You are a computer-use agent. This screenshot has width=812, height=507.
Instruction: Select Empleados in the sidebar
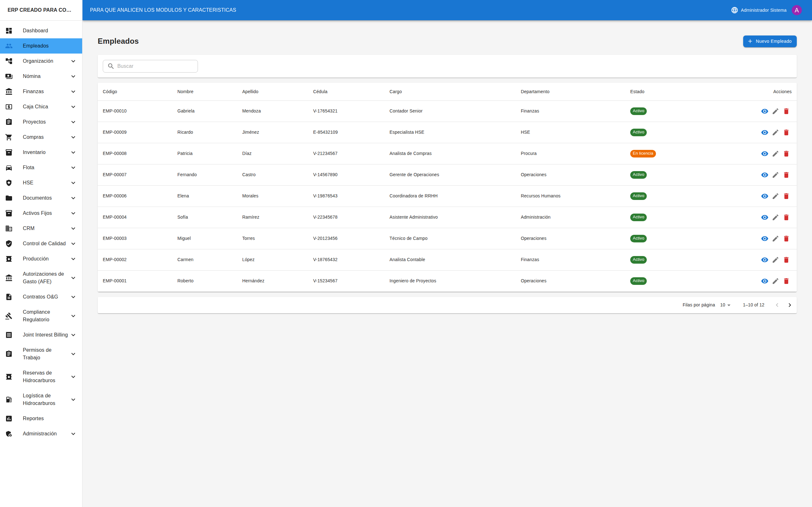(x=36, y=46)
